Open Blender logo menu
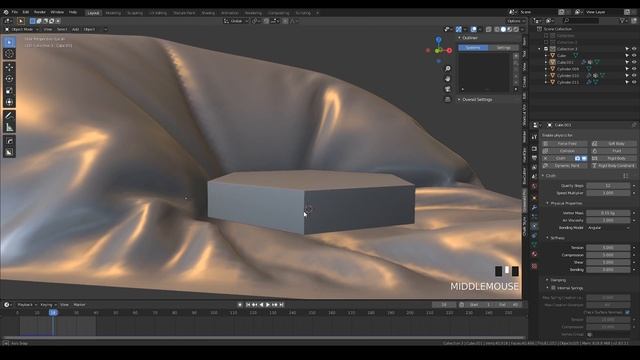 (6, 12)
